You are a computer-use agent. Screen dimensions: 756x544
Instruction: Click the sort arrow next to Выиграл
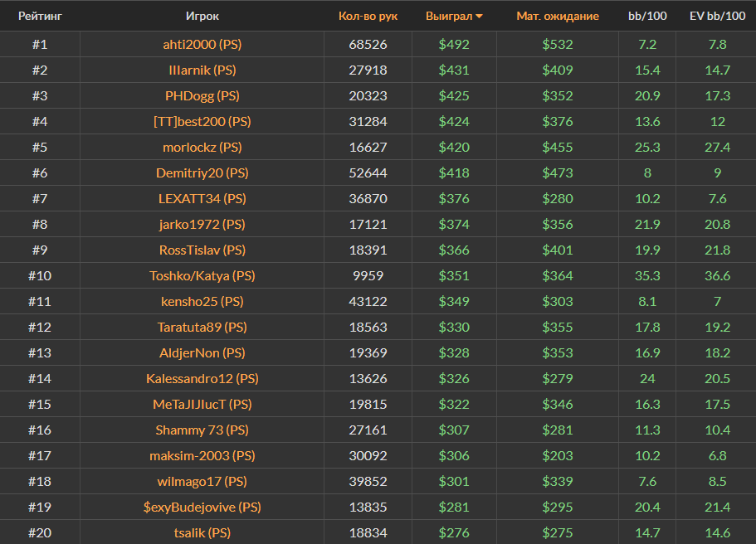[479, 17]
